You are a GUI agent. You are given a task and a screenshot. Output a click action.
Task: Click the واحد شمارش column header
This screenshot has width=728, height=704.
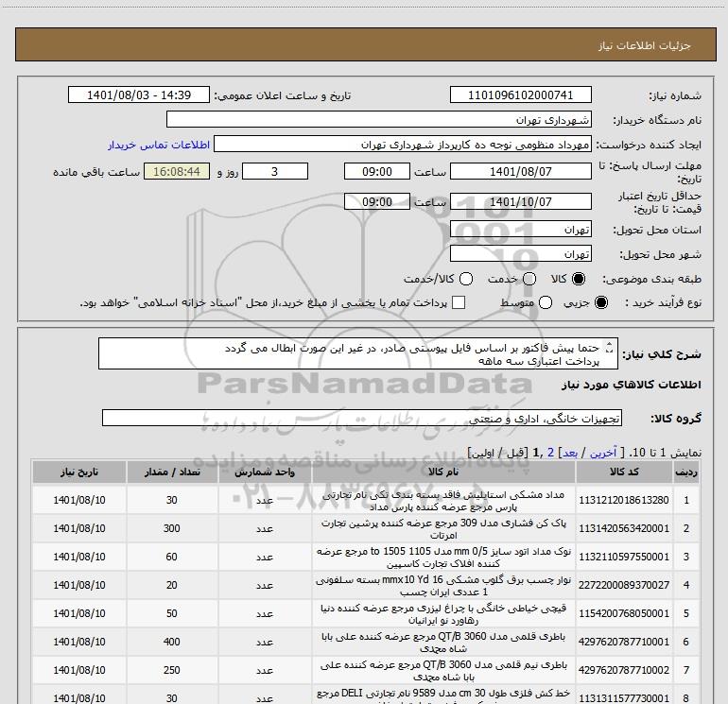[265, 472]
